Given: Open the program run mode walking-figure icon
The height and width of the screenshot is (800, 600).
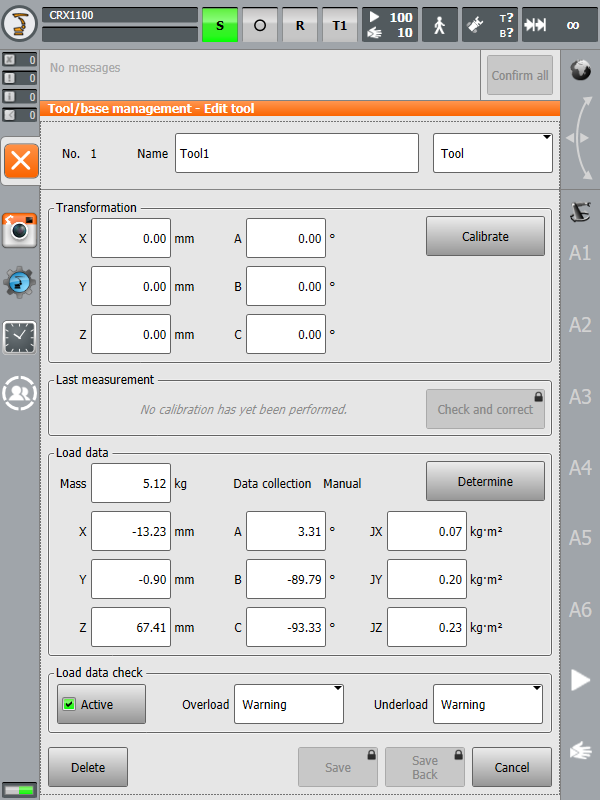Looking at the screenshot, I should 440,24.
